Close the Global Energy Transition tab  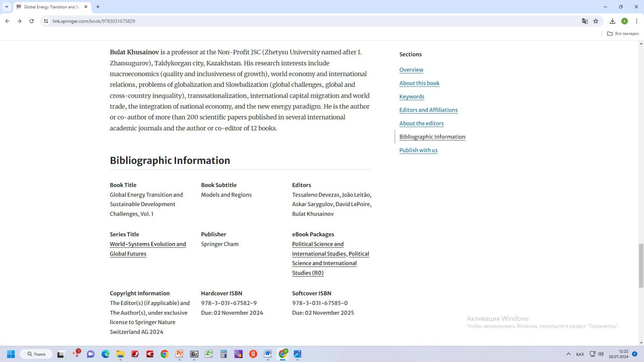click(x=86, y=7)
